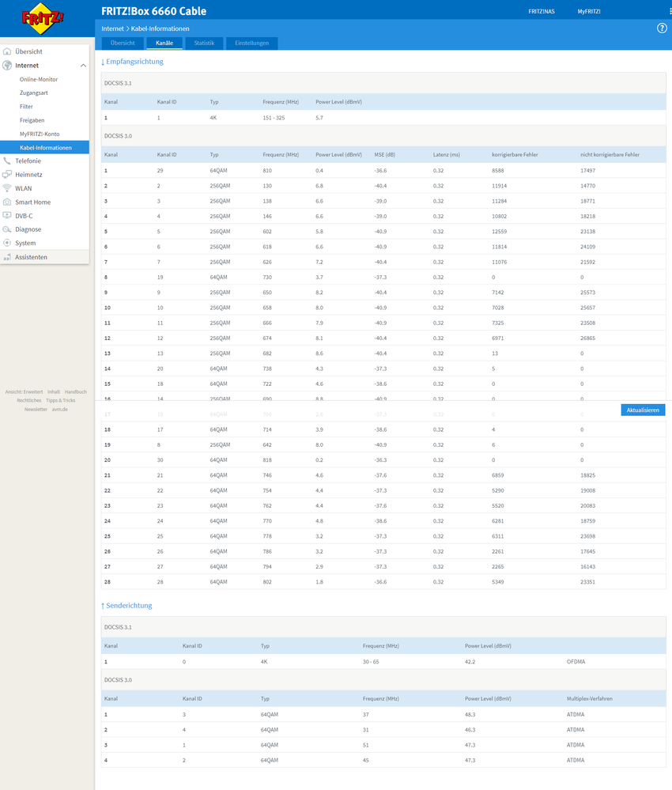Open the Übersicht tab in Kabel-Informationen
Screen dimensions: 672x790
123,43
